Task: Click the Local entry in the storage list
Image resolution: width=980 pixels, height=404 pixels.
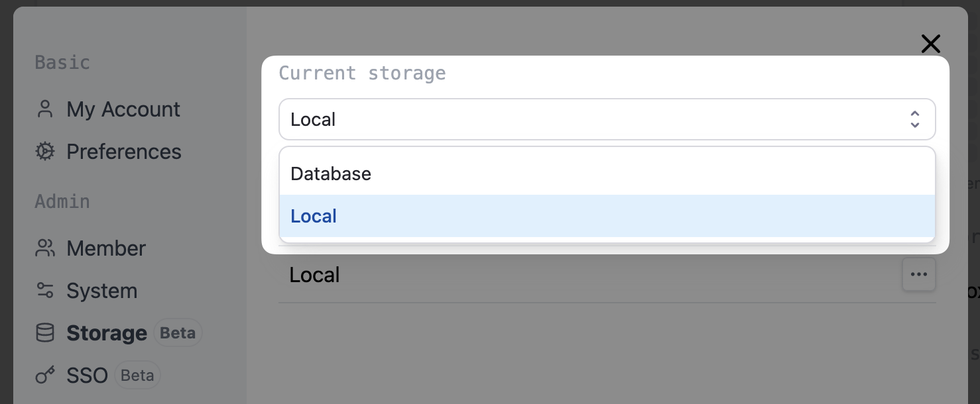Action: click(314, 274)
